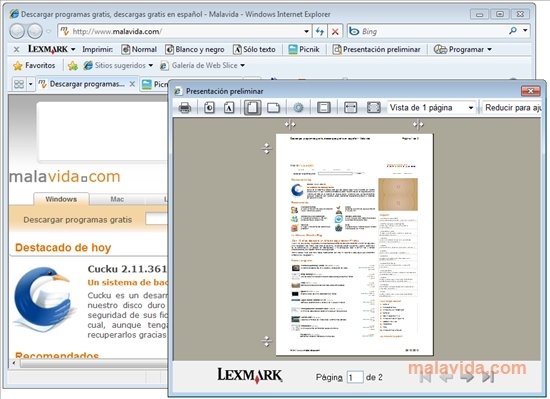This screenshot has width=550, height=399.
Task: Open 'Galería de Web Slice' dropdown
Action: coord(202,66)
